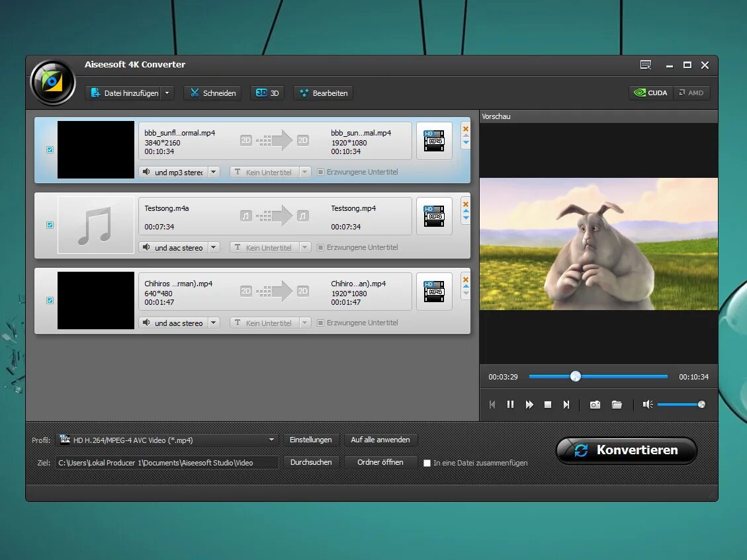747x560 pixels.
Task: Remove Chihiros file with orange X
Action: click(466, 280)
